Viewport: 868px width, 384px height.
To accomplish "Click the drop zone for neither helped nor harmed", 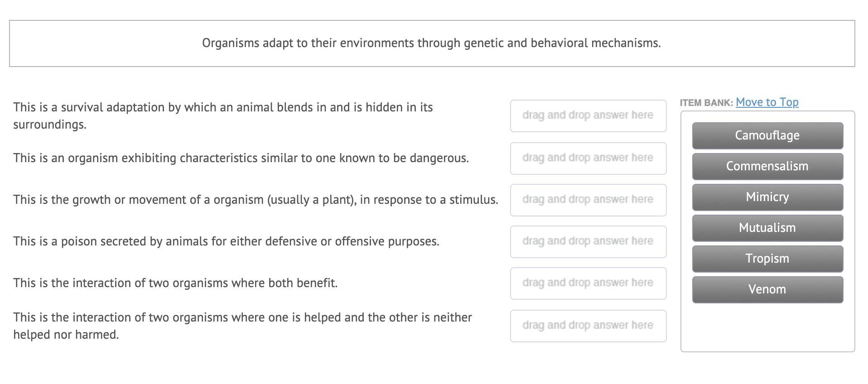I will pos(588,326).
